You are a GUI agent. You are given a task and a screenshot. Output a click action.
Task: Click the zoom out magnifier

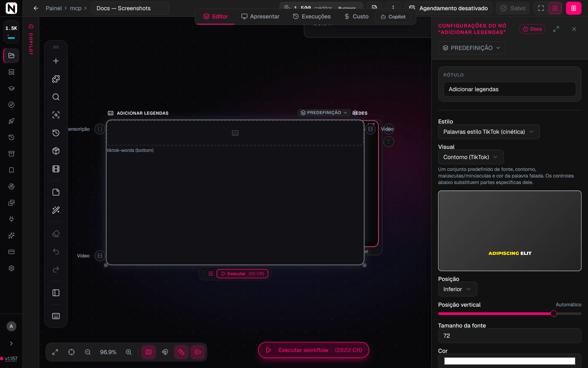point(88,352)
